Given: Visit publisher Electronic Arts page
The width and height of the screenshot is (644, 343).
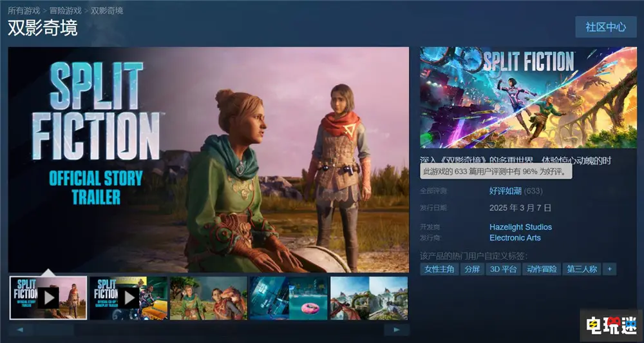Looking at the screenshot, I should (515, 237).
